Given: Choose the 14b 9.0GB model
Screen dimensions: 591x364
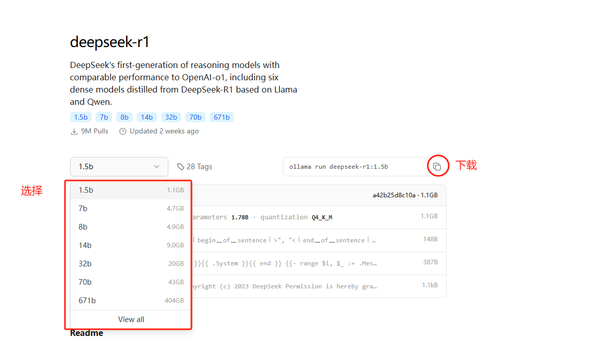Looking at the screenshot, I should (131, 245).
